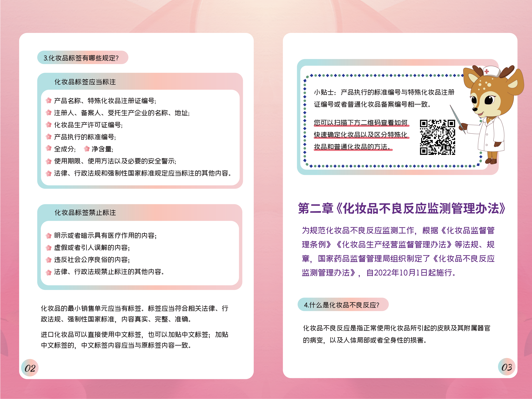Click the page number "03" badge

506,367
